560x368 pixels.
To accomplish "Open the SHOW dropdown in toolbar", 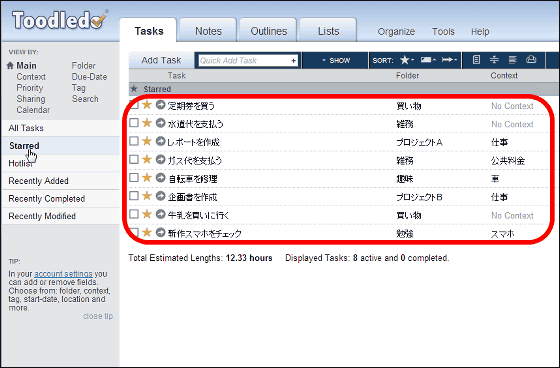I will [336, 60].
